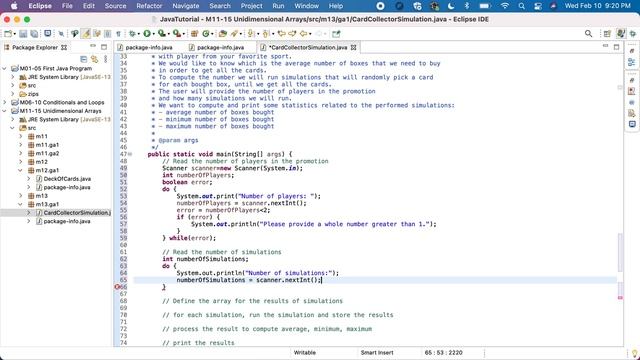640x360 pixels.
Task: Click the New Java Class icon
Action: pos(206,34)
